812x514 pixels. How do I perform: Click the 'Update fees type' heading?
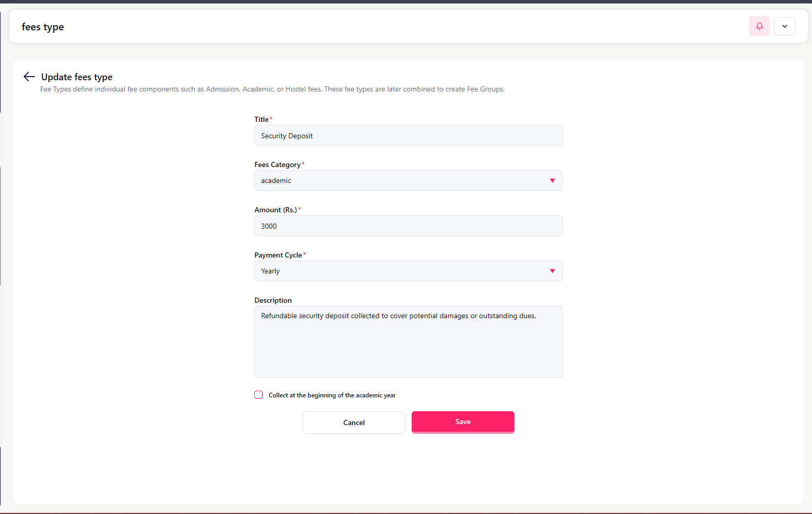click(77, 77)
